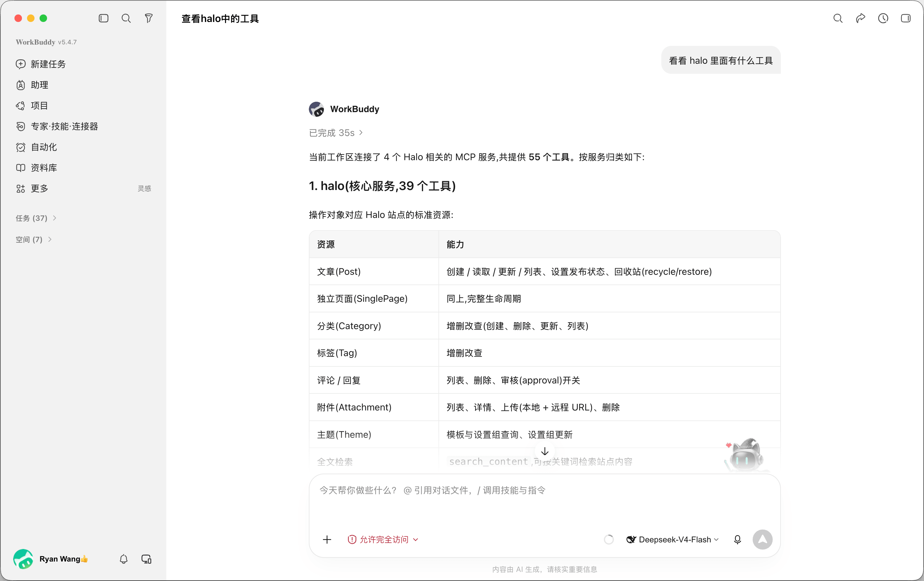This screenshot has height=581, width=924.
Task: Open sidebar search magnifier icon
Action: pos(126,19)
